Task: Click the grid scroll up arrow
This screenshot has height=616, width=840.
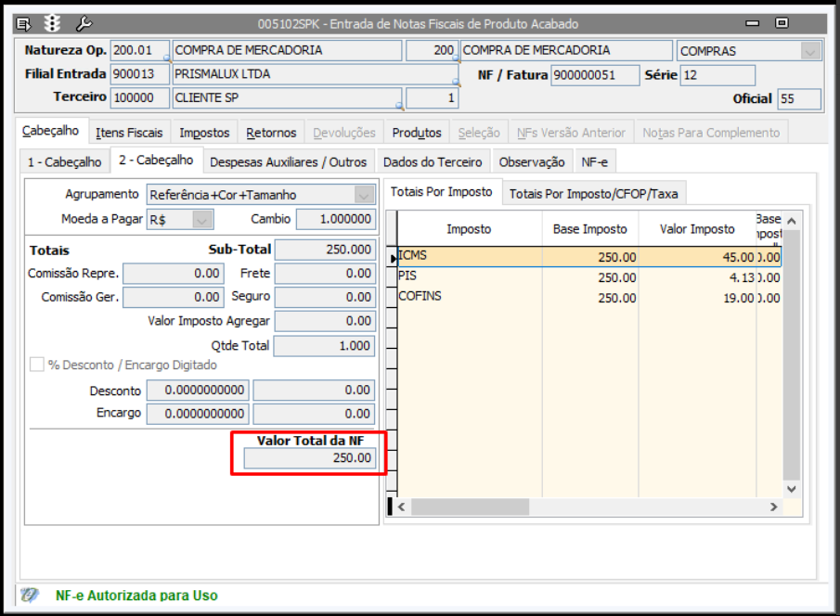Action: [x=792, y=221]
